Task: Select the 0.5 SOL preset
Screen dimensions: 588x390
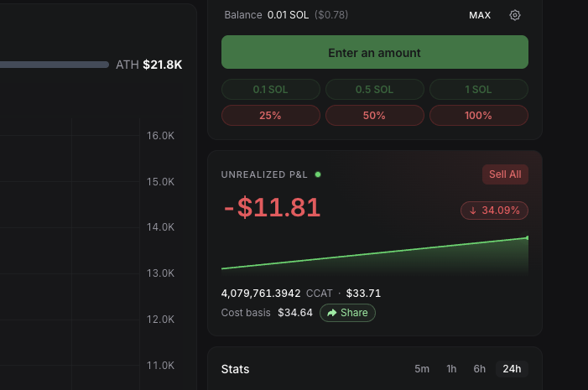Action: tap(375, 89)
